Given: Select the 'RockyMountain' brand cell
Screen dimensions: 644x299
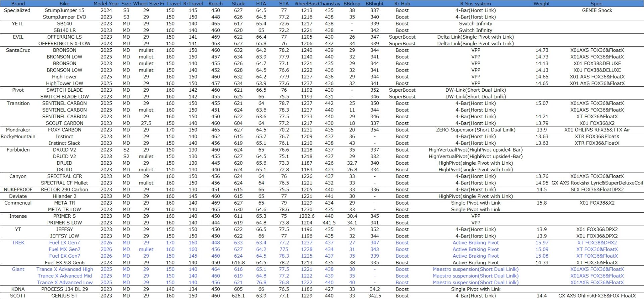Looking at the screenshot, I should click(x=18, y=136).
